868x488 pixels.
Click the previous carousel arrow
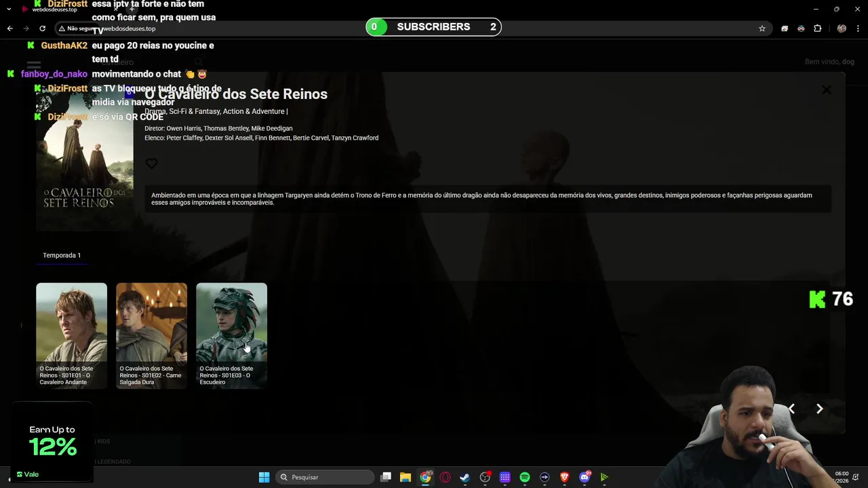[x=791, y=409]
